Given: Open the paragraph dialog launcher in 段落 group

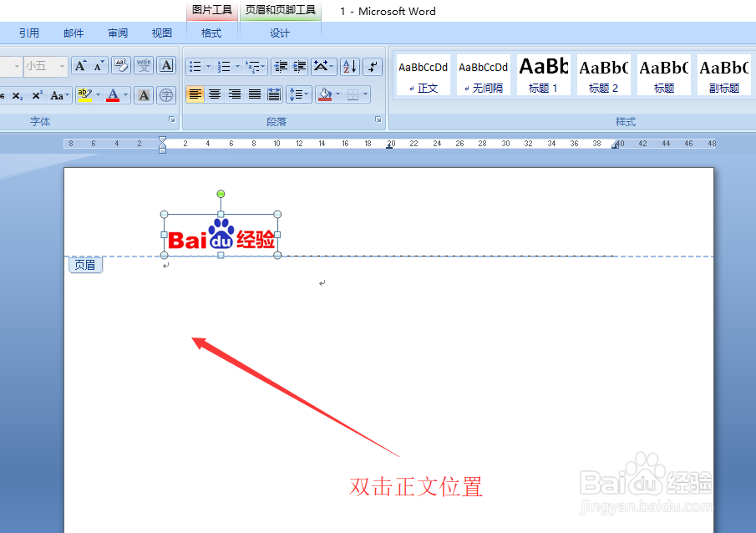Looking at the screenshot, I should (378, 119).
